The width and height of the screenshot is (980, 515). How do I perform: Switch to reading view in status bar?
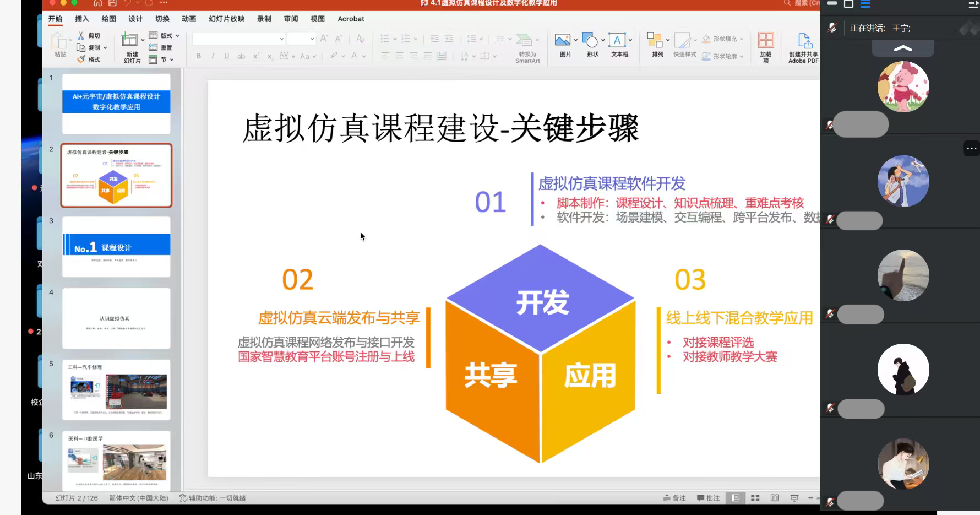pos(775,498)
